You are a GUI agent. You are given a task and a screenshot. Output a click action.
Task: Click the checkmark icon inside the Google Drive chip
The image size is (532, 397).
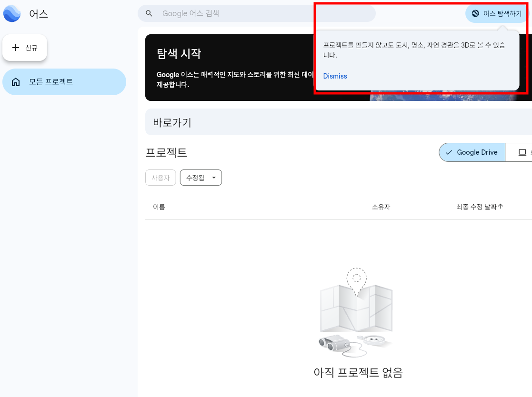point(449,152)
